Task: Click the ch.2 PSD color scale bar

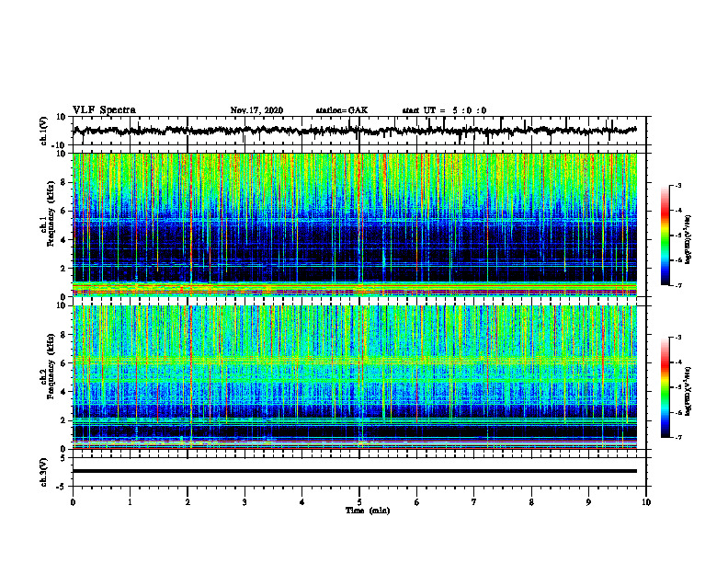Action: (x=665, y=387)
